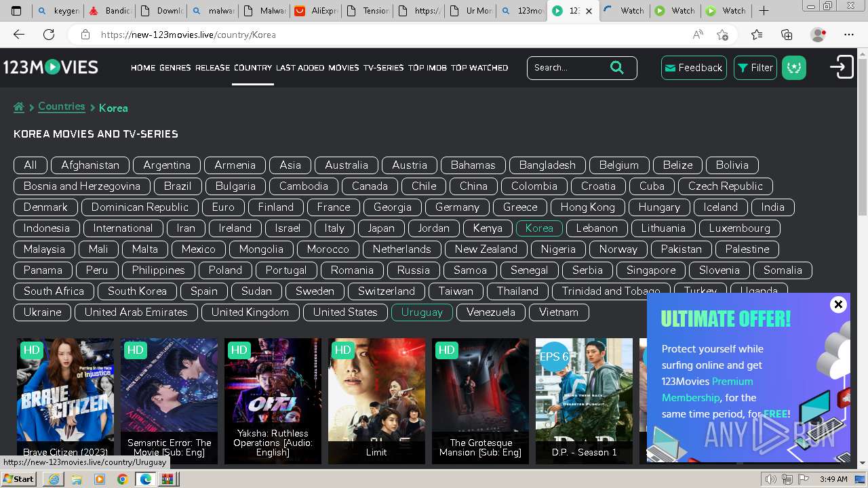Open RELEASE in site navigation
The height and width of the screenshot is (488, 868).
pos(213,68)
